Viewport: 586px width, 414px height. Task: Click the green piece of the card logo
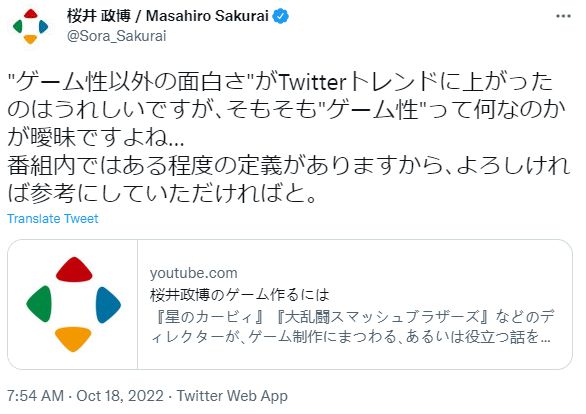tap(39, 304)
